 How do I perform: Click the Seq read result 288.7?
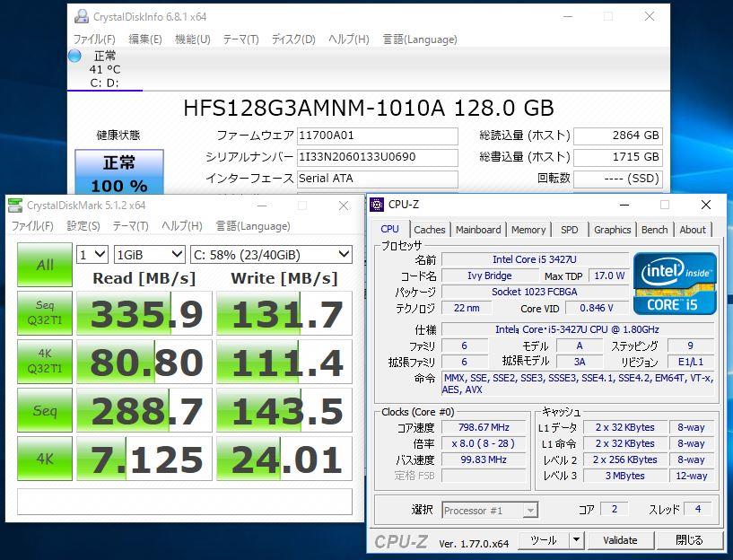coord(144,410)
